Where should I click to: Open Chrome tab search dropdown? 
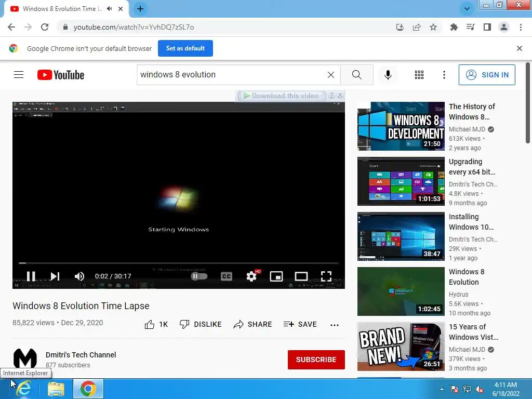pos(467,9)
